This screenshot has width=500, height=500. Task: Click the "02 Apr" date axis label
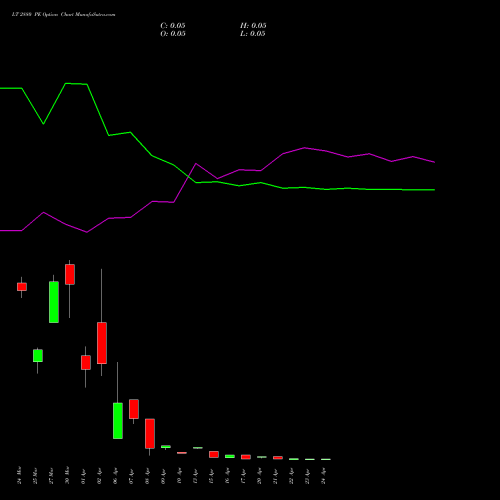(99, 476)
